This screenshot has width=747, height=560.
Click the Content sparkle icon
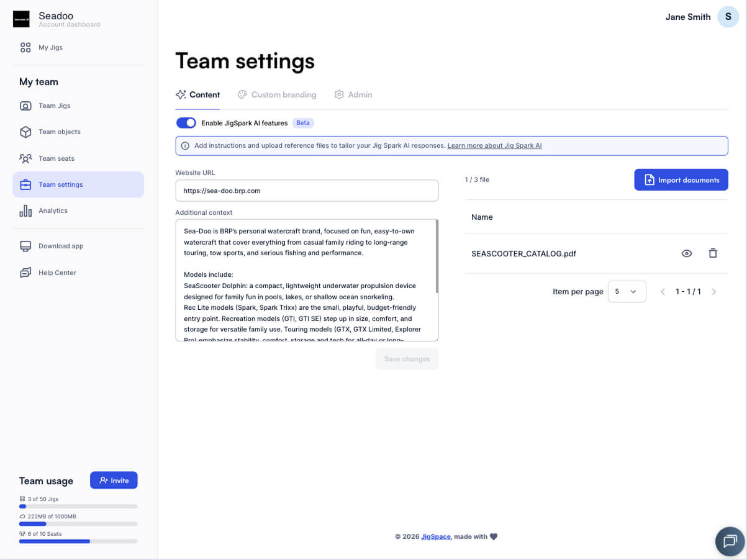181,95
